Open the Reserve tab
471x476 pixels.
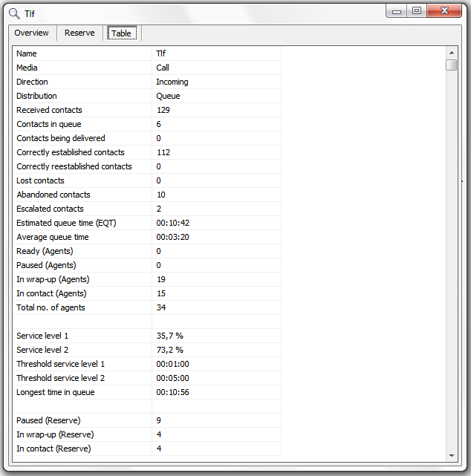(x=79, y=33)
